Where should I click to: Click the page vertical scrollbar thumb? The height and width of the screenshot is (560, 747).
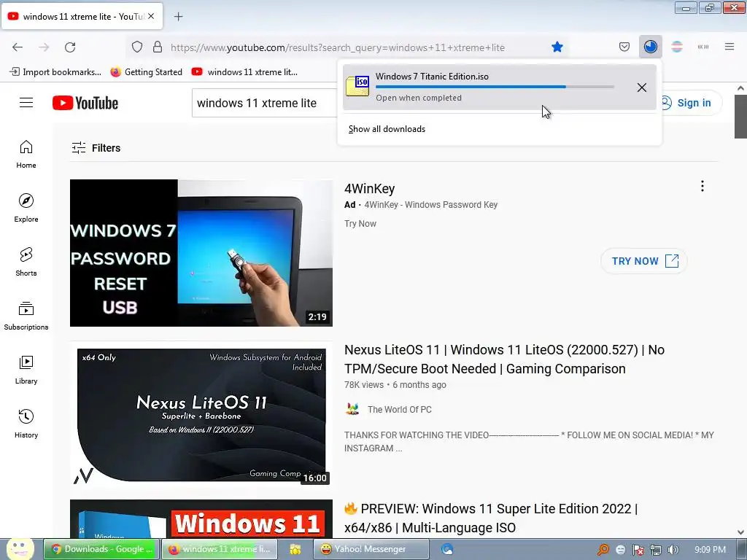coord(740,116)
